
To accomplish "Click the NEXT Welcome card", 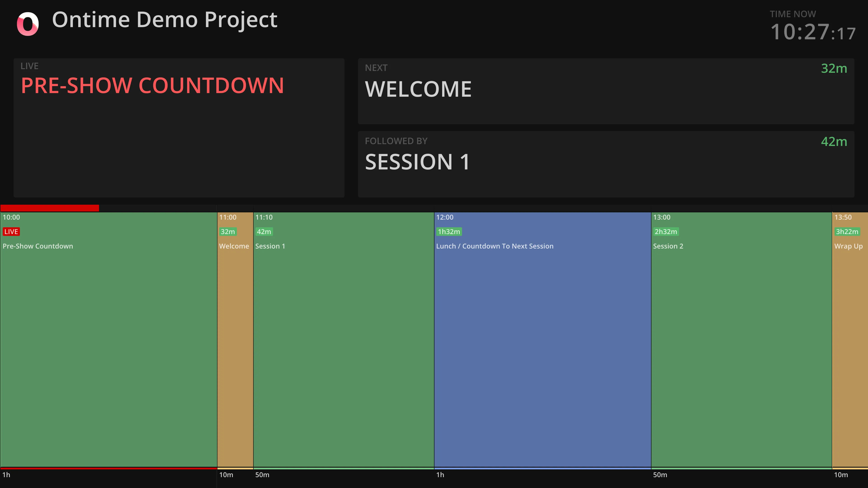I will tap(606, 91).
